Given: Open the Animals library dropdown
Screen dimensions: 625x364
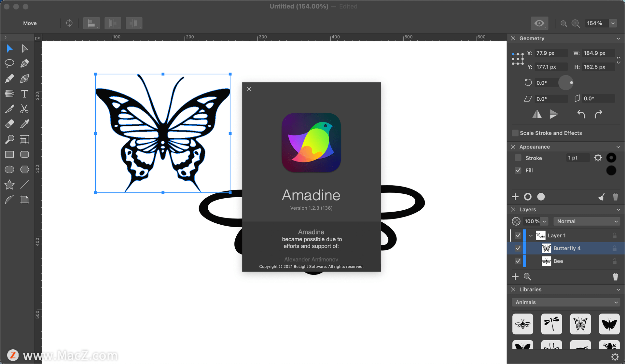Looking at the screenshot, I should pyautogui.click(x=566, y=302).
